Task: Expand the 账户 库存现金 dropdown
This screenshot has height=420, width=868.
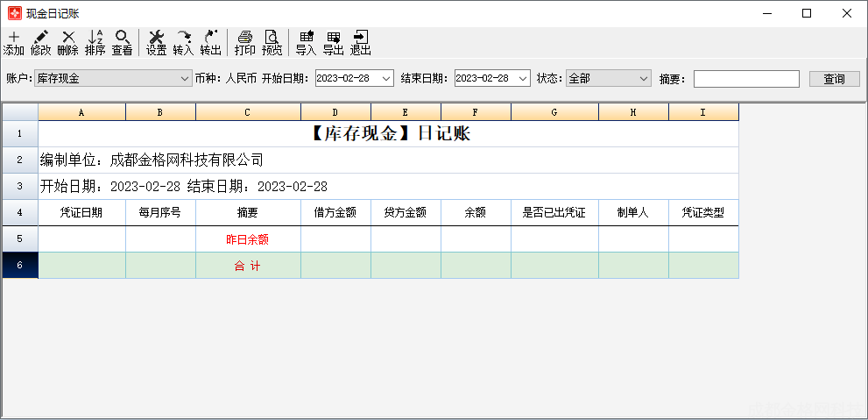Action: click(x=185, y=79)
